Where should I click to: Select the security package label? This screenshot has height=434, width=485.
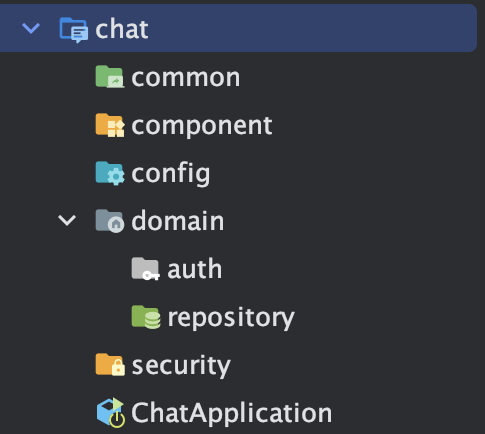(181, 366)
